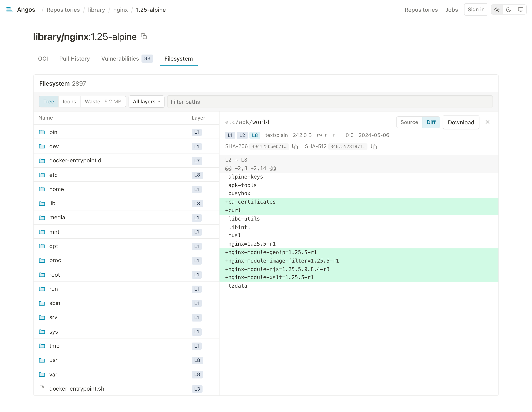The height and width of the screenshot is (412, 532).
Task: Open the Vulnerabilities tab
Action: (127, 59)
